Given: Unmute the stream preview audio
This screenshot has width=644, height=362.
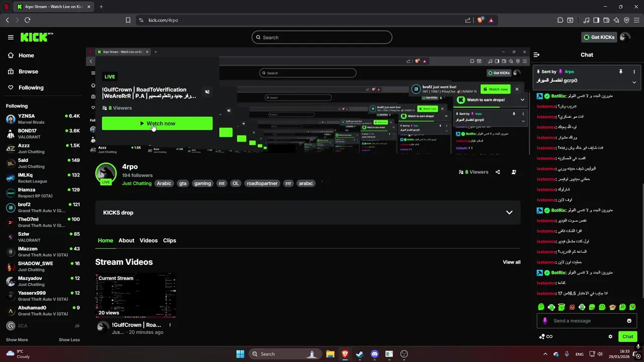Looking at the screenshot, I should [207, 92].
